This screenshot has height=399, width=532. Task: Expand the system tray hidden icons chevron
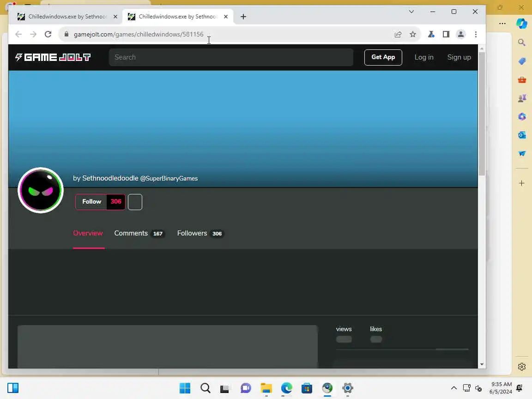tap(454, 388)
